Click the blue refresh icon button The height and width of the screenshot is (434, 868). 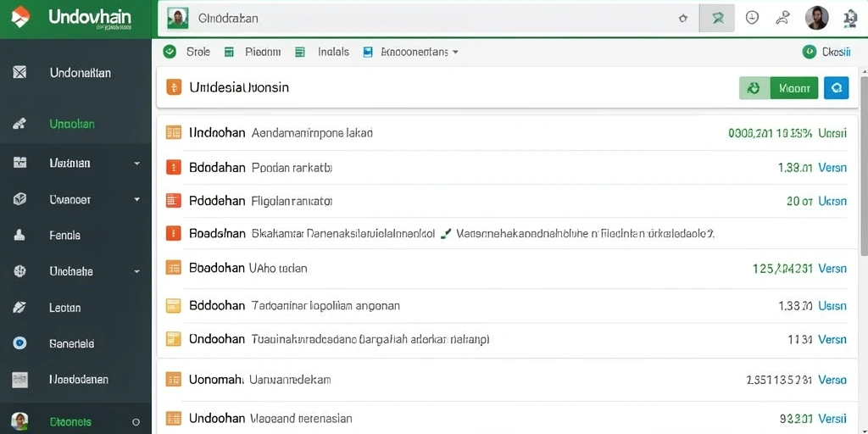coord(836,87)
